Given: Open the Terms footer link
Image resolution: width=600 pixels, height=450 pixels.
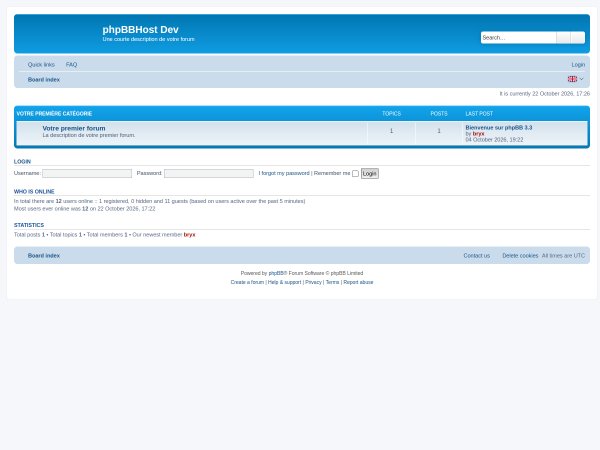Looking at the screenshot, I should tap(333, 282).
